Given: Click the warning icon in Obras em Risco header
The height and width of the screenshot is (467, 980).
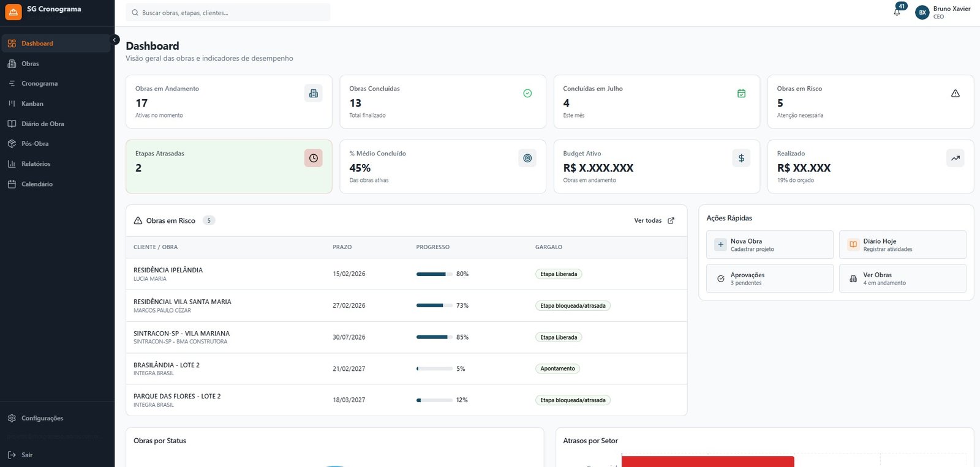Looking at the screenshot, I should coord(138,220).
